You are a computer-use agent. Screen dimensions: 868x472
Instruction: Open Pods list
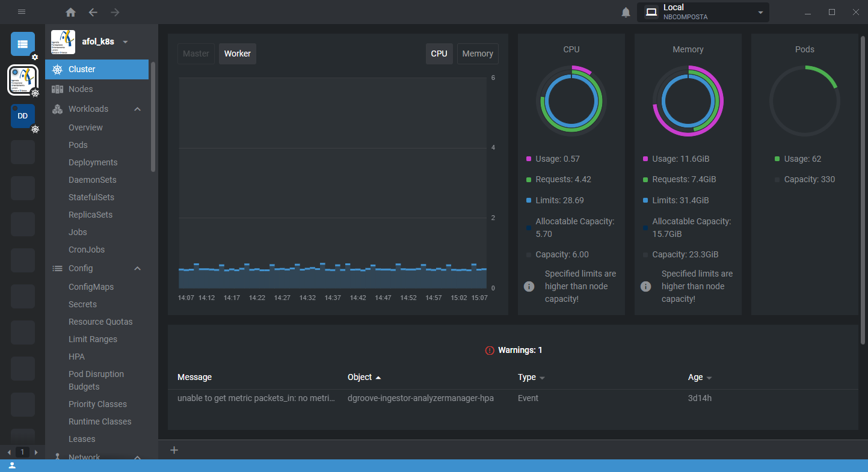click(x=78, y=145)
